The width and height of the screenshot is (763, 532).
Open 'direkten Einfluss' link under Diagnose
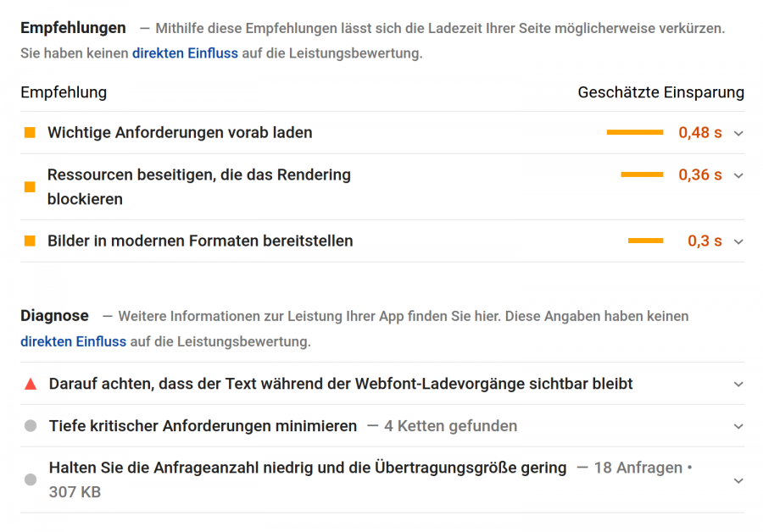73,342
